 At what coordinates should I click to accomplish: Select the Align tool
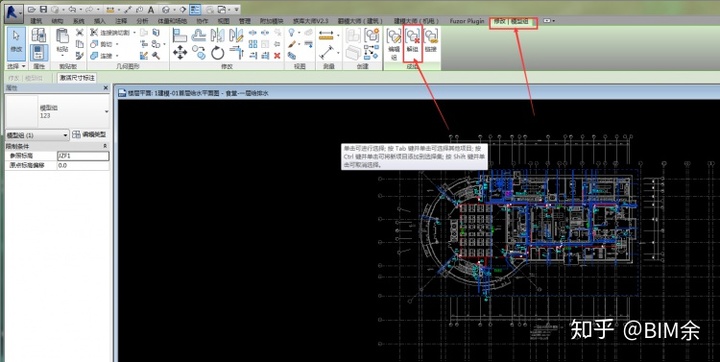click(179, 35)
